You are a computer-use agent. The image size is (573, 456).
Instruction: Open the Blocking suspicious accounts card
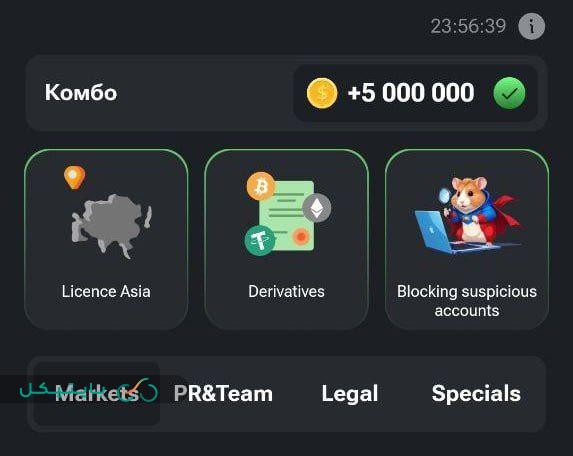point(467,239)
